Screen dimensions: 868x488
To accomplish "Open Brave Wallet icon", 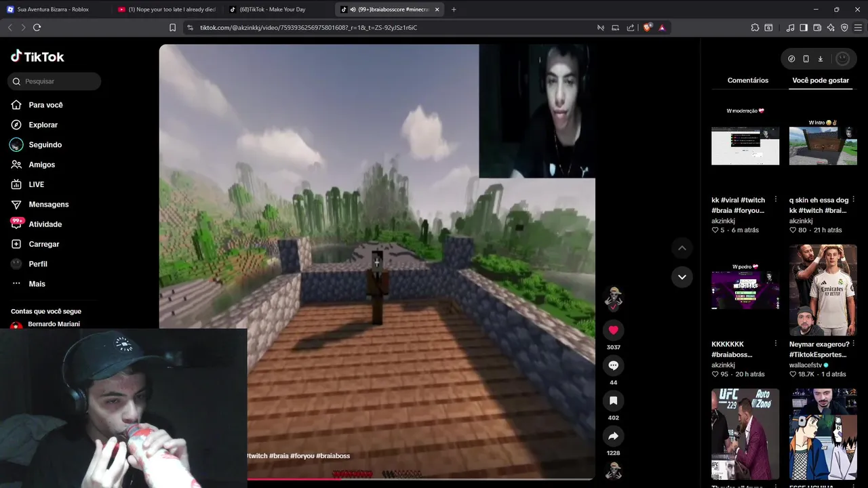I will tap(817, 28).
